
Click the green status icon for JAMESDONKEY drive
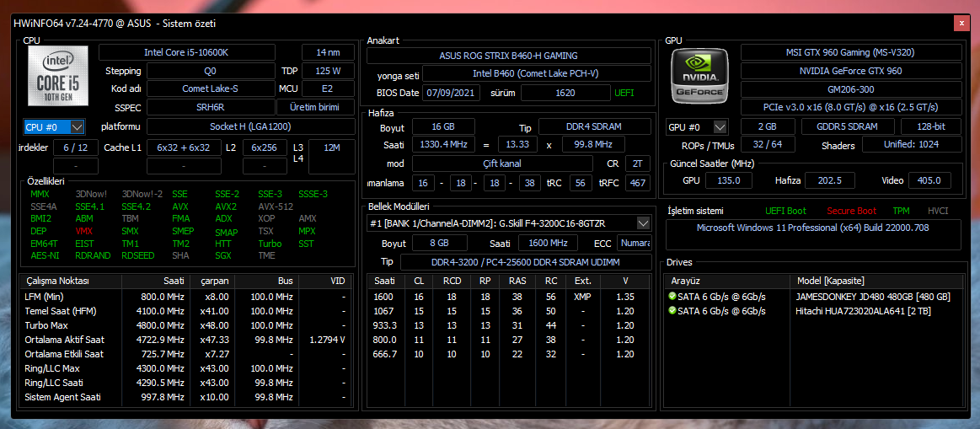[672, 297]
